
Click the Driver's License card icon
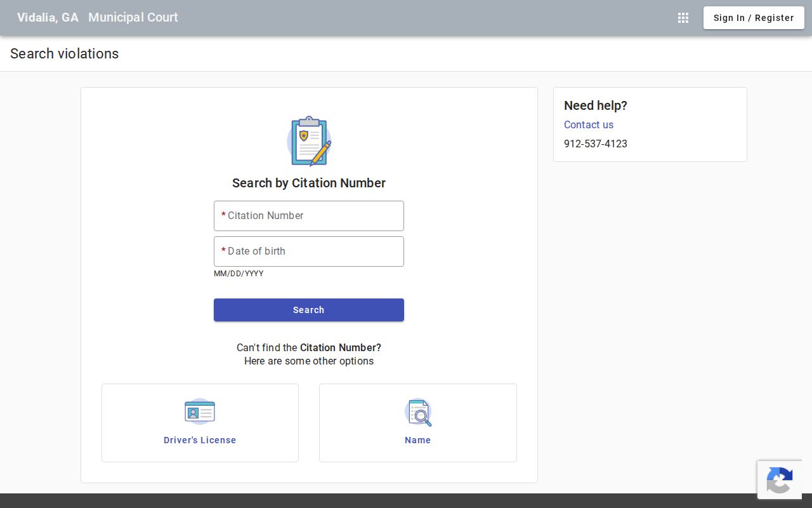click(x=200, y=411)
